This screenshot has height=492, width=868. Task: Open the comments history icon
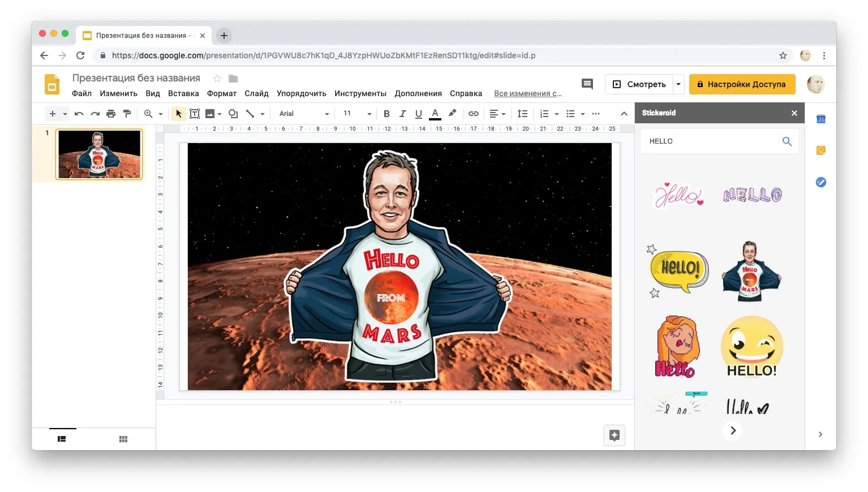[587, 84]
